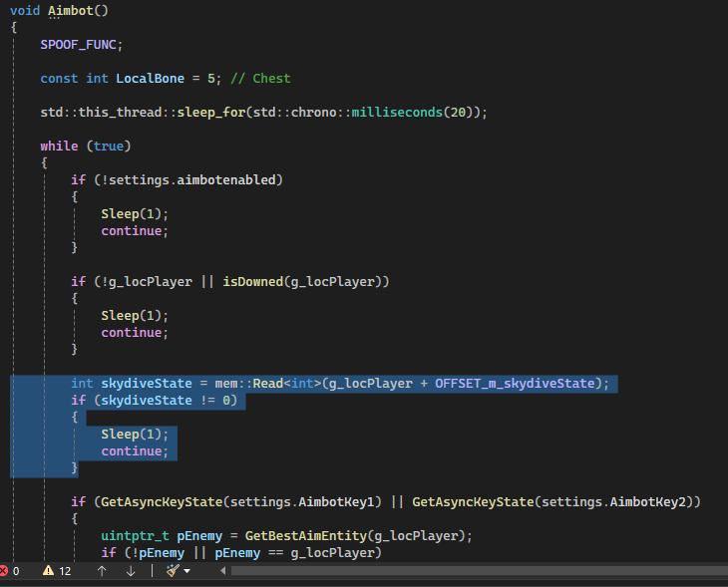Image resolution: width=728 pixels, height=587 pixels.
Task: Click the true literal in while
Action: 108,147
